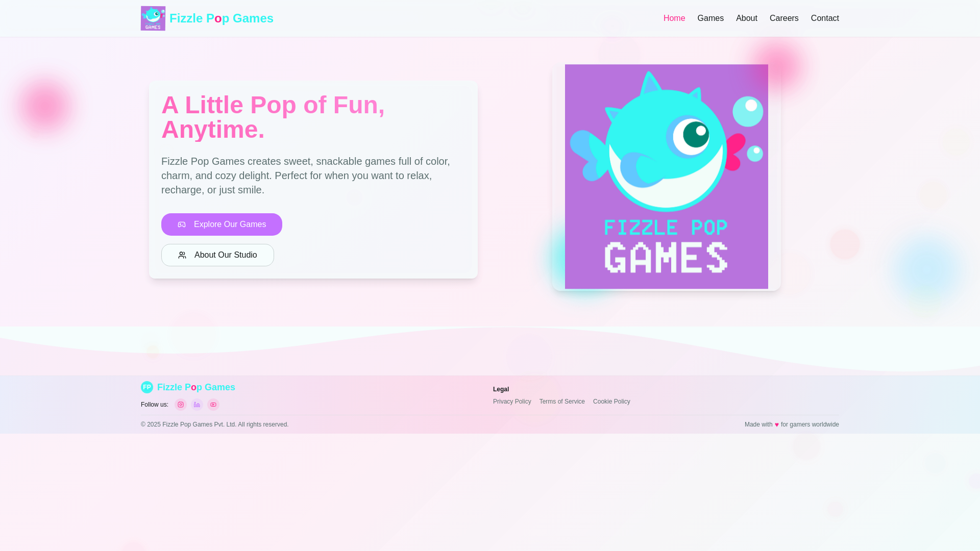980x551 pixels.
Task: Click the large Fizzle Pop Games artwork card
Action: point(666,177)
